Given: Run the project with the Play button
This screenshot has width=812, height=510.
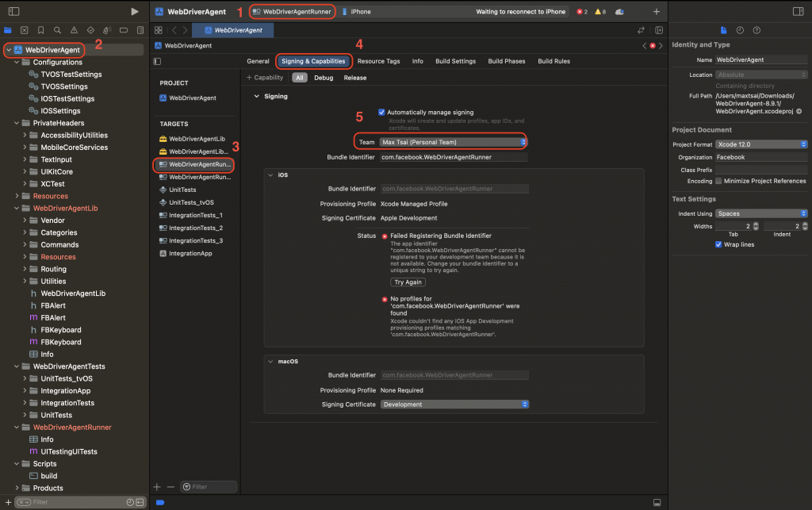Looking at the screenshot, I should click(135, 11).
